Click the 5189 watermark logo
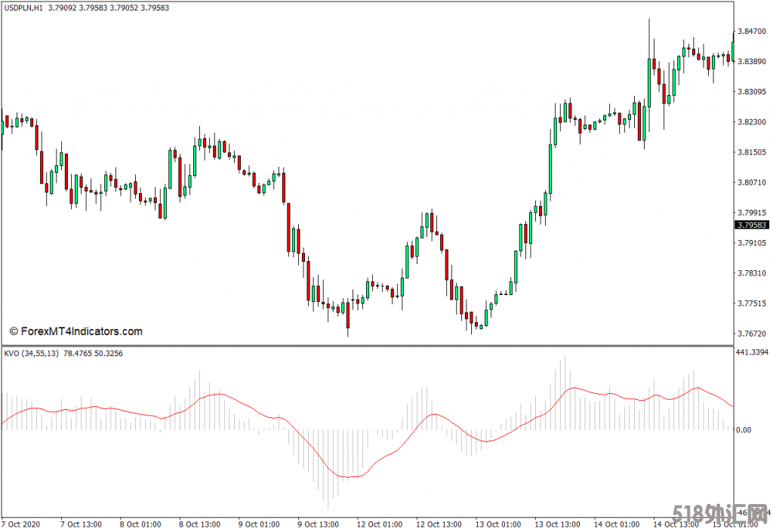 coord(721,515)
